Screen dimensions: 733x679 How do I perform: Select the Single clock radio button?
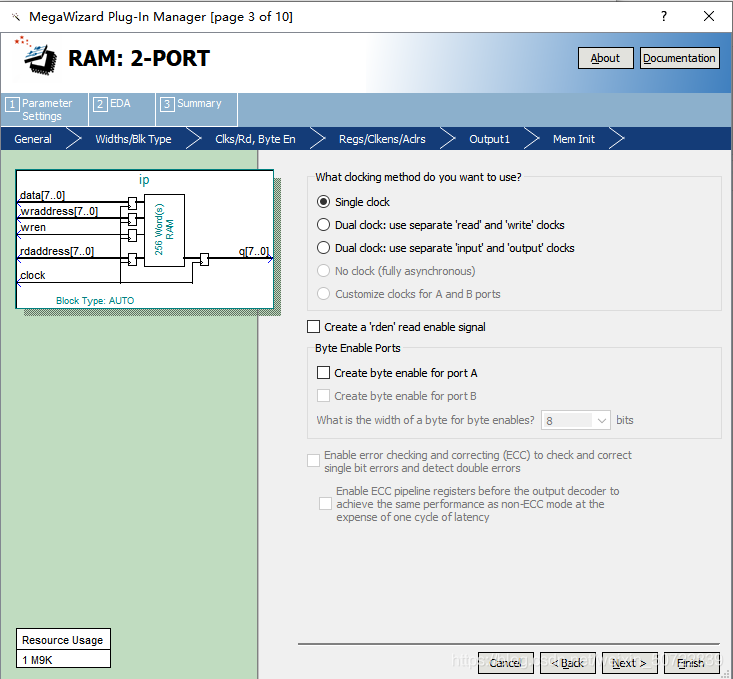coord(323,202)
